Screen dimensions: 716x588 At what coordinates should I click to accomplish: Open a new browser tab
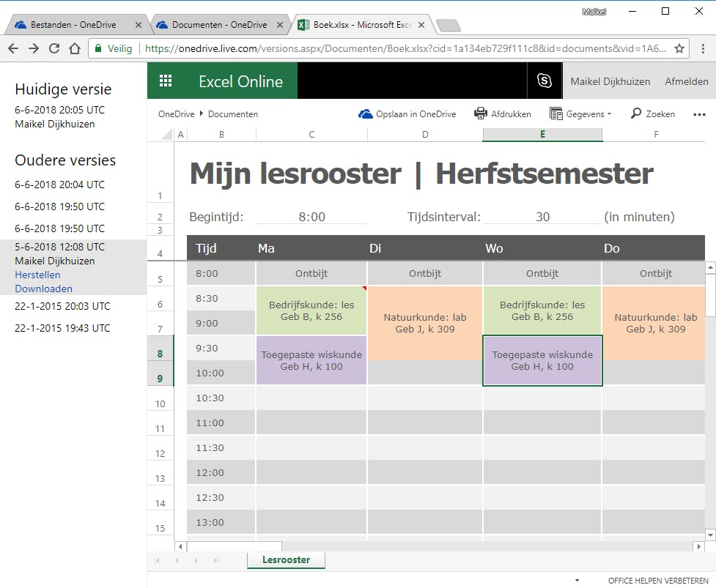click(x=449, y=25)
